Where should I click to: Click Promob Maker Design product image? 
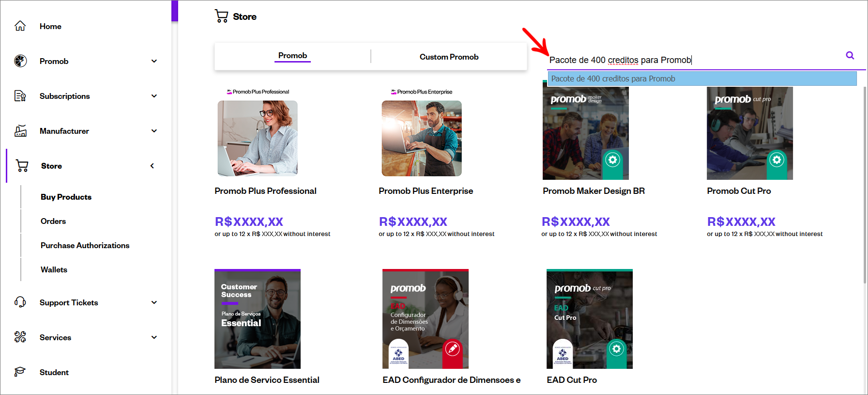point(586,133)
